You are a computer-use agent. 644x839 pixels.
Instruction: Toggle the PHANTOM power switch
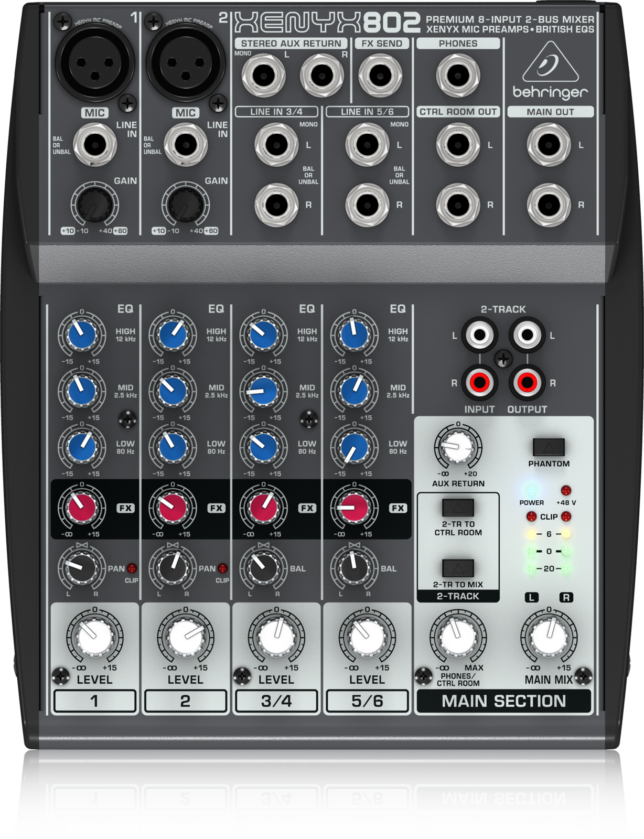[x=549, y=447]
